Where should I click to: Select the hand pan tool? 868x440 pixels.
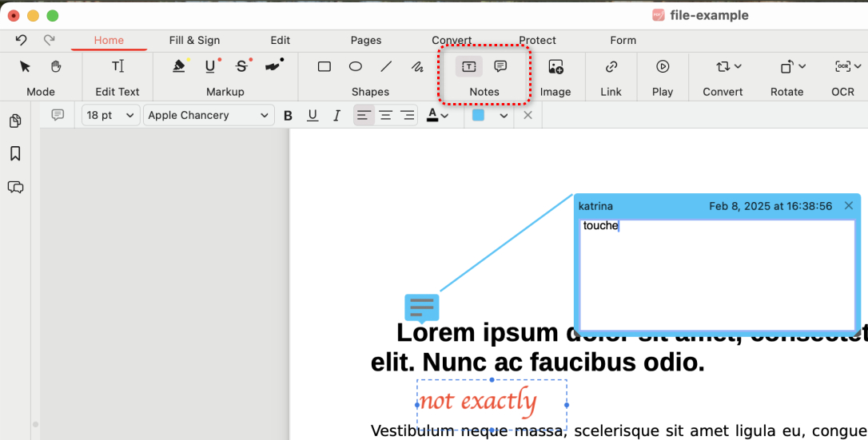56,66
